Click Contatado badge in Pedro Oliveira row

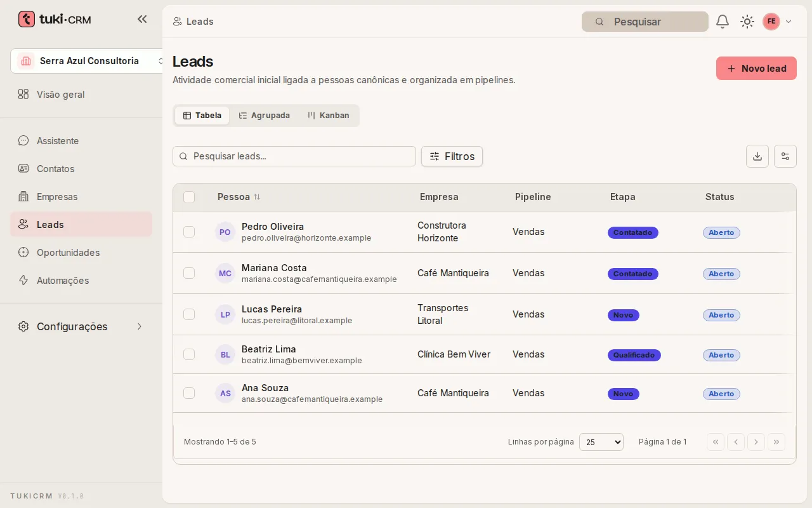(x=633, y=232)
